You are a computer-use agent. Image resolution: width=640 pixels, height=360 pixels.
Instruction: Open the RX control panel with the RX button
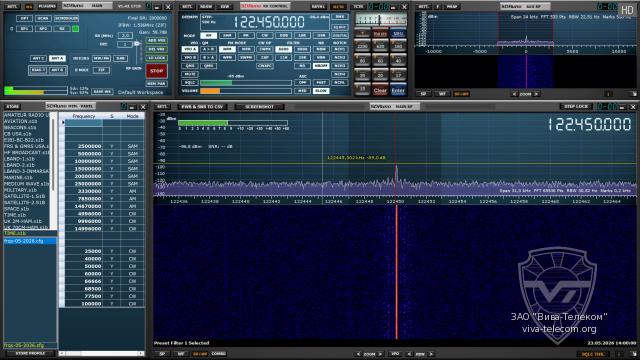click(62, 29)
